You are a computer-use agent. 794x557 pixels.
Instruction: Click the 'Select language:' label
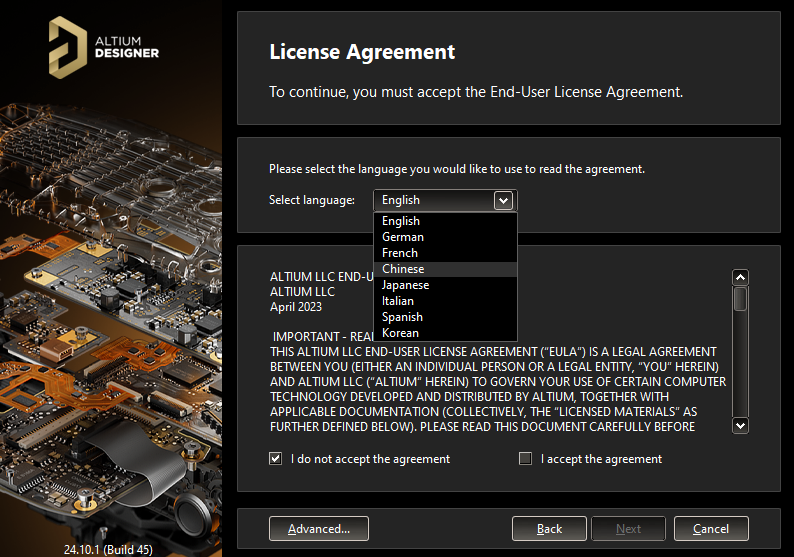(x=312, y=200)
